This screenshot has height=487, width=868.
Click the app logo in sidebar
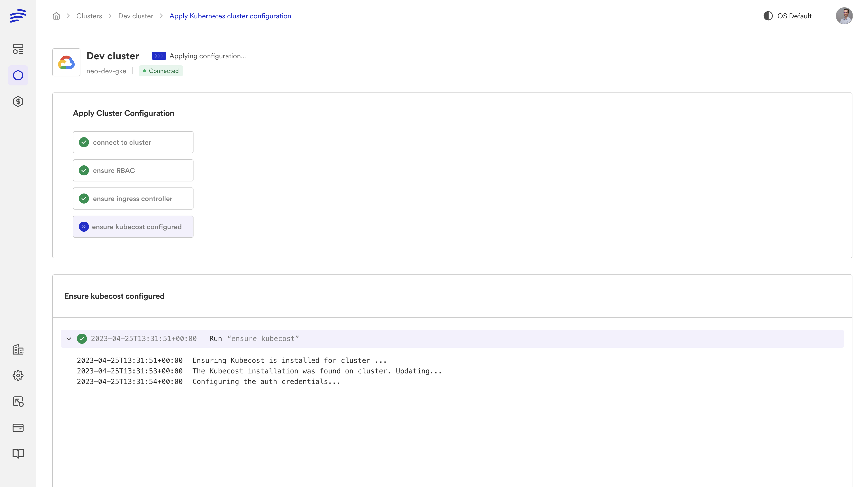click(18, 16)
